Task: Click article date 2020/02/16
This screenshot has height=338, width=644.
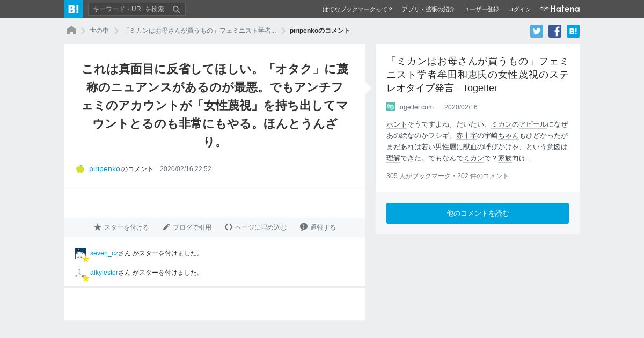Action: pos(460,107)
